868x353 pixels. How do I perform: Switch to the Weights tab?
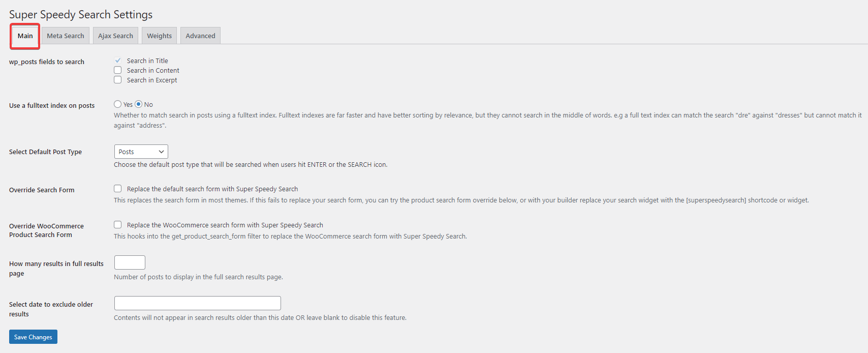[x=159, y=35]
